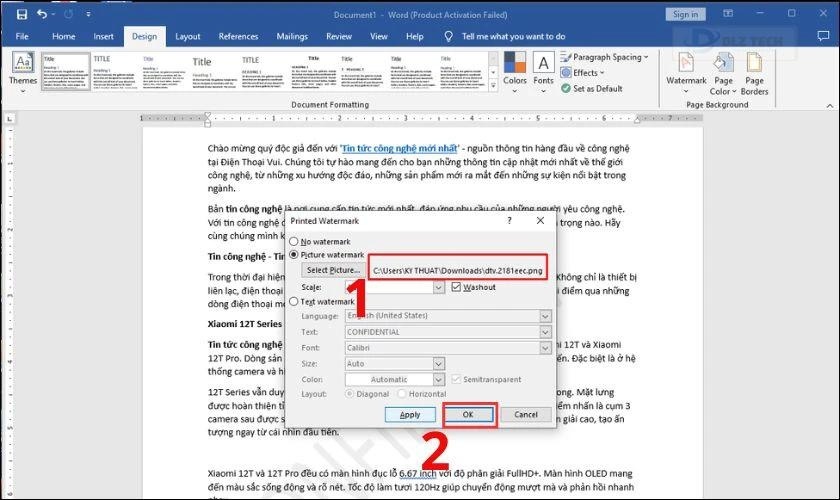
Task: Select the No watermark option
Action: pyautogui.click(x=294, y=242)
